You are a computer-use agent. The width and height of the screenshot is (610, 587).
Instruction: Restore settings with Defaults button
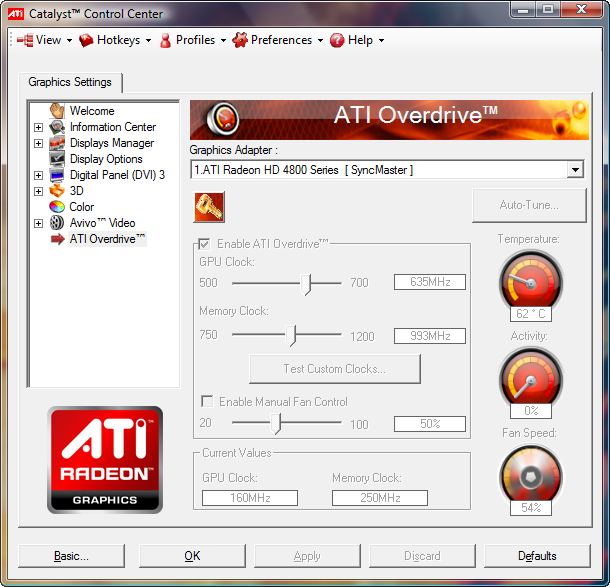537,556
